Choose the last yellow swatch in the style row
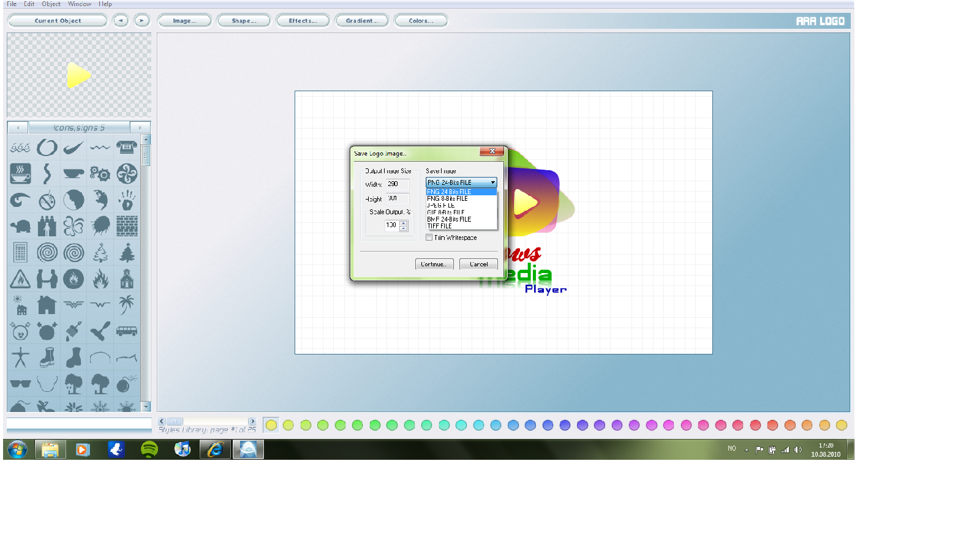This screenshot has height=551, width=980. [x=842, y=425]
